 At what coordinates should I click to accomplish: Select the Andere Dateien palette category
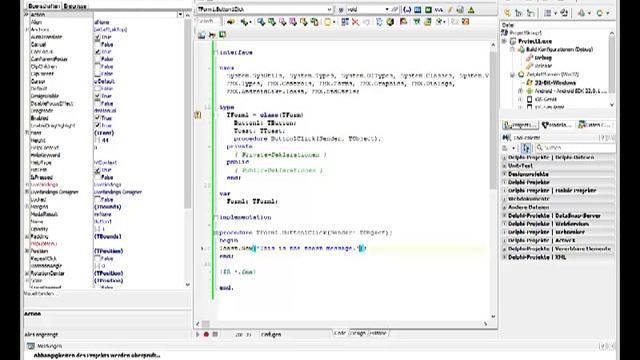pos(528,207)
